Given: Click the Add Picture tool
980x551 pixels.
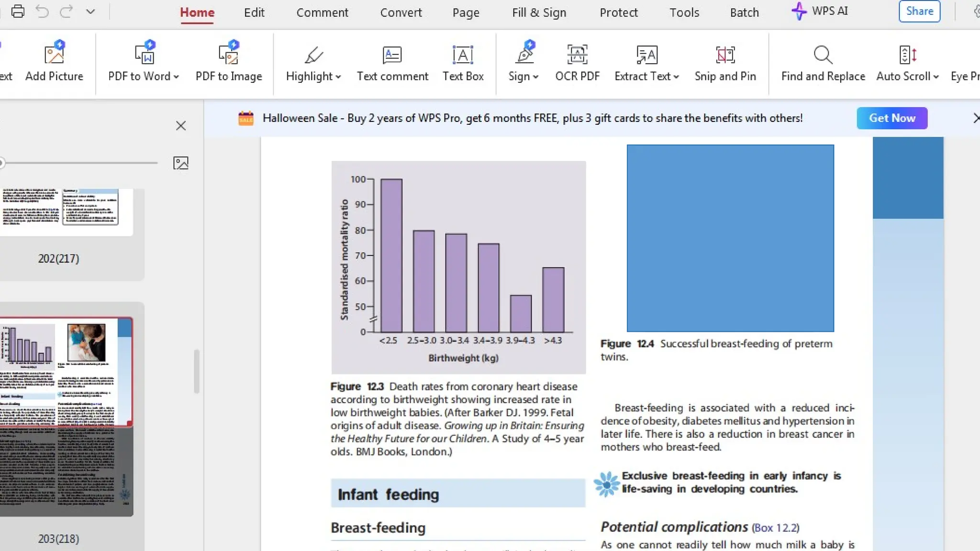Looking at the screenshot, I should pyautogui.click(x=54, y=61).
